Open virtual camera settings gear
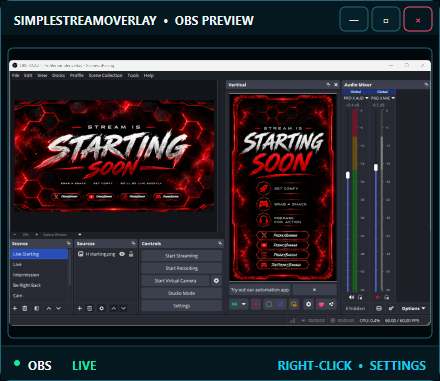This screenshot has height=381, width=440. [x=216, y=281]
